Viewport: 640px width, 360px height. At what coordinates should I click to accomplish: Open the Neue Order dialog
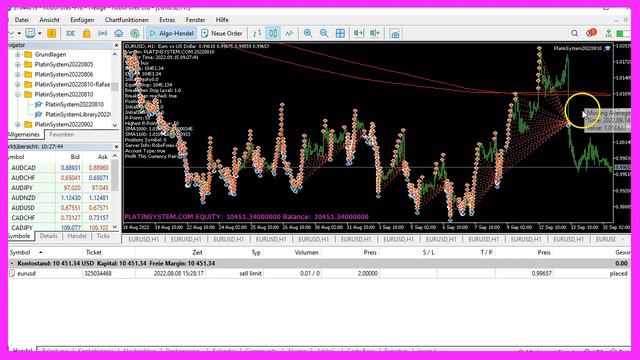coord(222,33)
